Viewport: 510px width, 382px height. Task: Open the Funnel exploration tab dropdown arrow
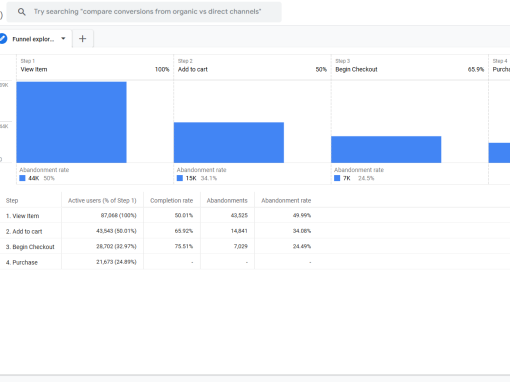tap(63, 39)
